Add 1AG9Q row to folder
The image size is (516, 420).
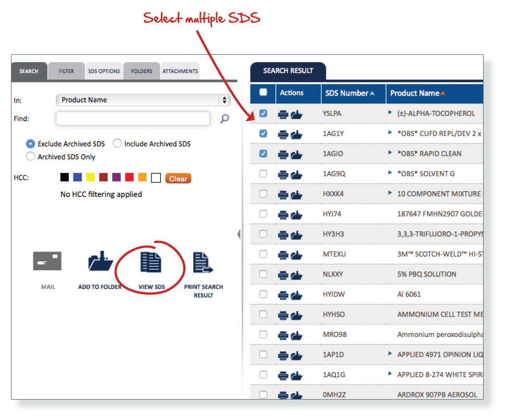pyautogui.click(x=297, y=175)
